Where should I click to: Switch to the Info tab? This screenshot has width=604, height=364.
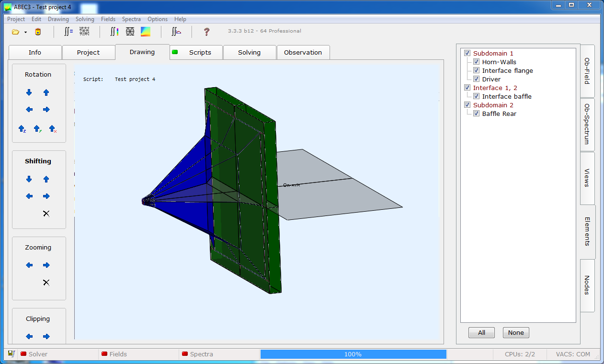(x=35, y=52)
